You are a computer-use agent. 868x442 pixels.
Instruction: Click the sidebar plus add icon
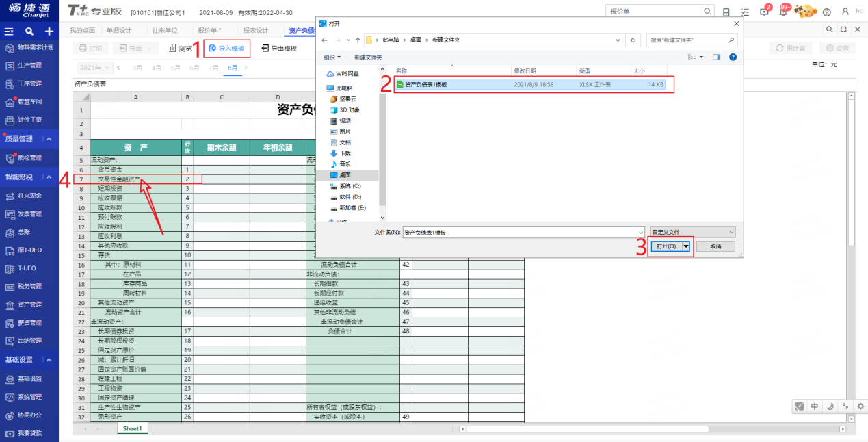(49, 31)
